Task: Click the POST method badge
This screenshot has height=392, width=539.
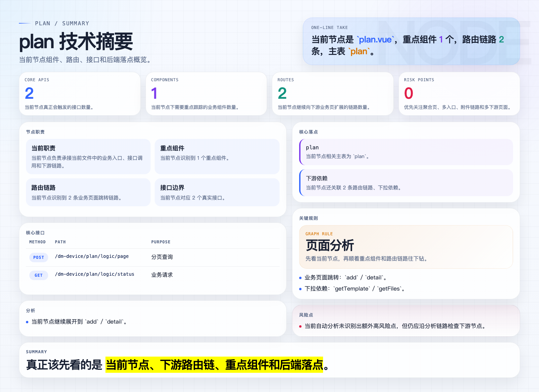Action: point(39,258)
